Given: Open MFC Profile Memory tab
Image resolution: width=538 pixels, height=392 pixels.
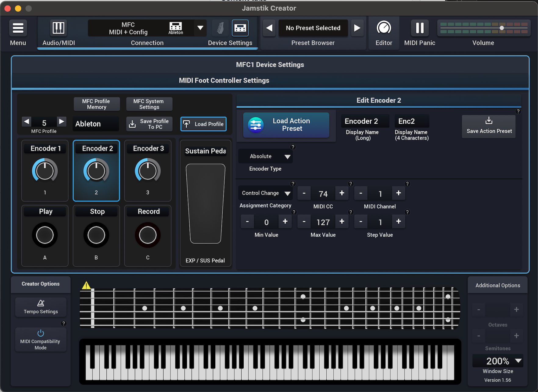Looking at the screenshot, I should [96, 104].
